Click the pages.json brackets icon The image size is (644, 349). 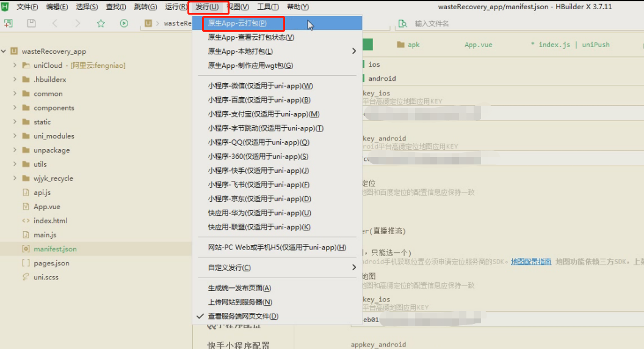[26, 263]
